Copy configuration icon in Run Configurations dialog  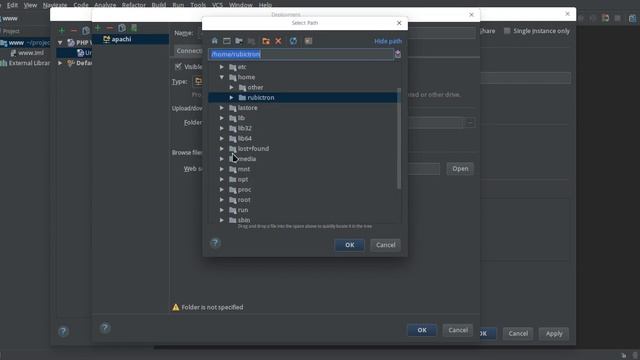[86, 31]
